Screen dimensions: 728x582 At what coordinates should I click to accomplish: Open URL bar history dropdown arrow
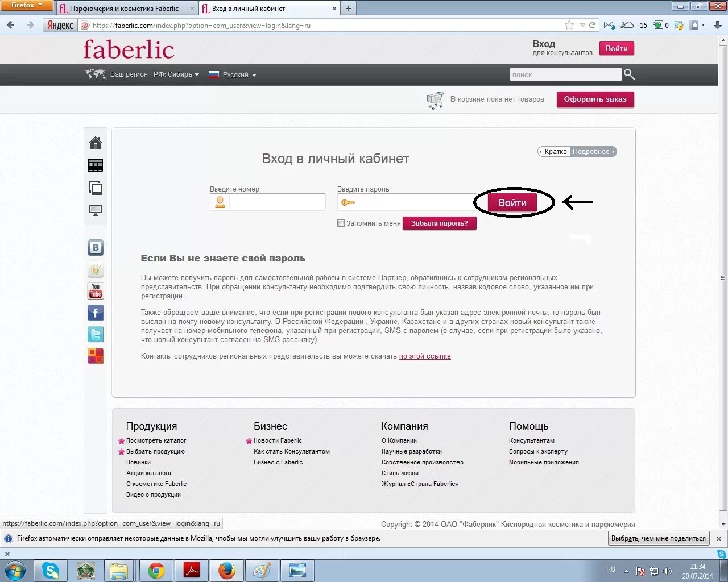coord(582,25)
